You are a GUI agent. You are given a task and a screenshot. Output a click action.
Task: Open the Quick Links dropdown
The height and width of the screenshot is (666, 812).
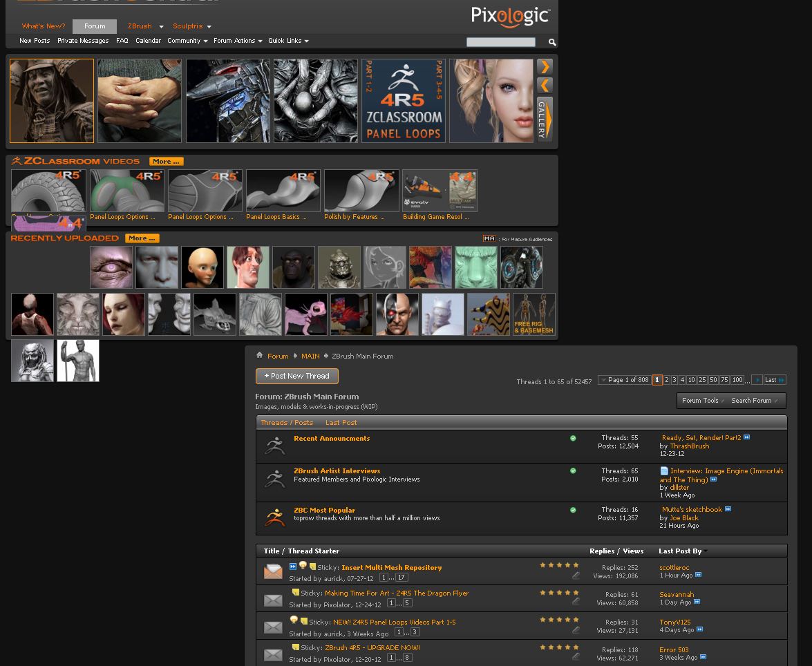(x=288, y=40)
